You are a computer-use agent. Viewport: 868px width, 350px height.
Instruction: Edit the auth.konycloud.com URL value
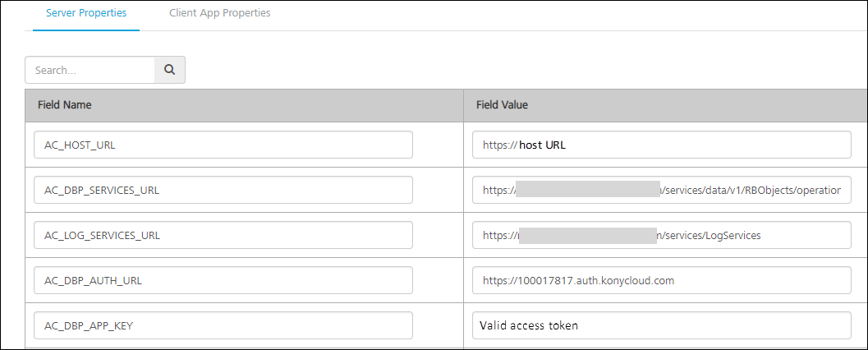(662, 280)
